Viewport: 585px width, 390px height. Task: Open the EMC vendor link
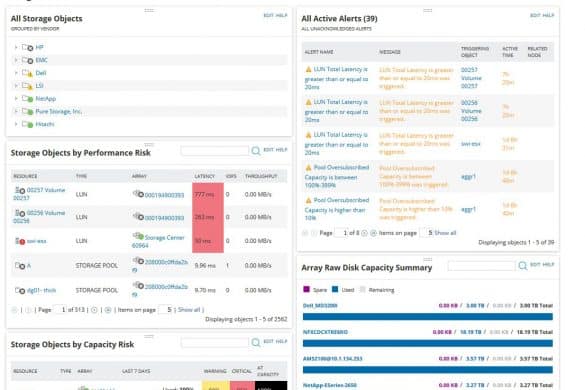41,60
